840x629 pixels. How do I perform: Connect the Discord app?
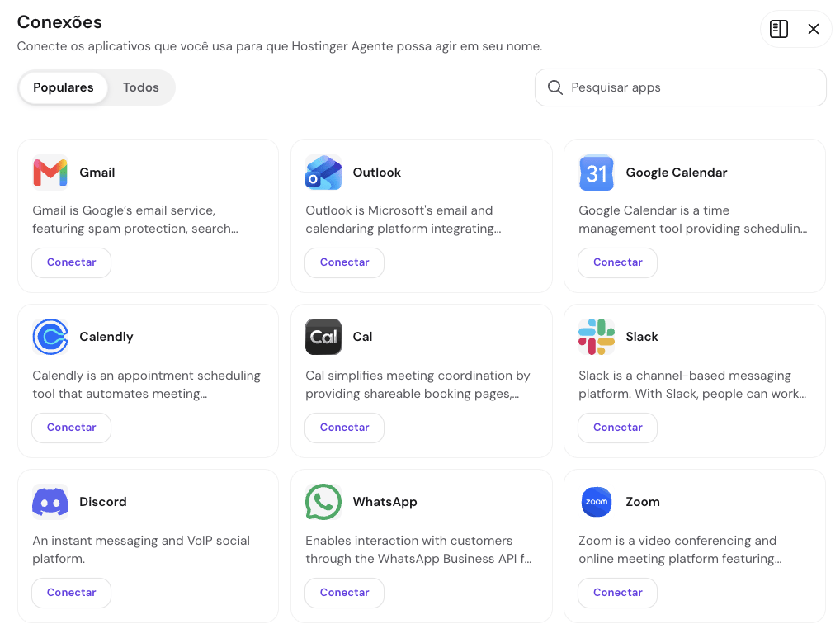click(x=71, y=593)
